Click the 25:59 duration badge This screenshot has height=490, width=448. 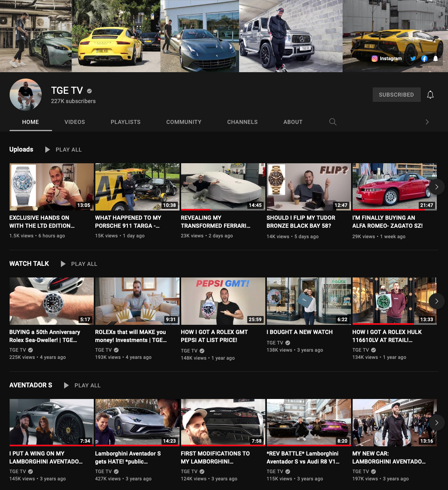[255, 320]
